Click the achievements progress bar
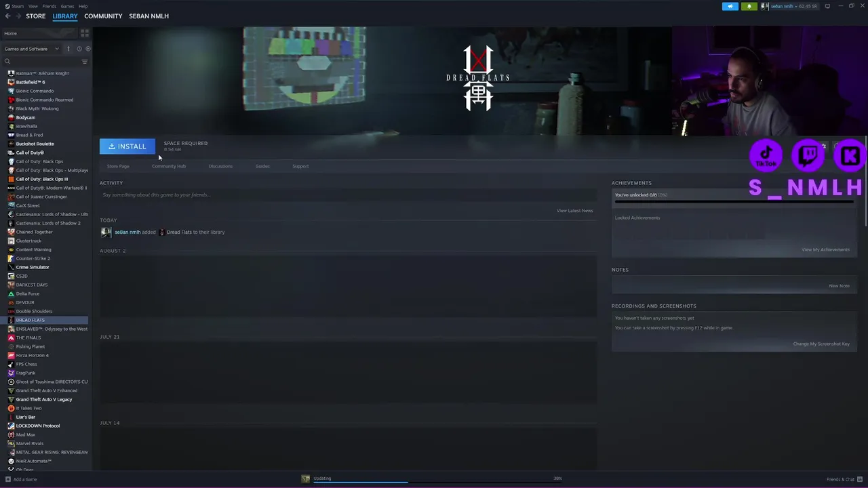Viewport: 868px width, 488px height. tap(734, 201)
